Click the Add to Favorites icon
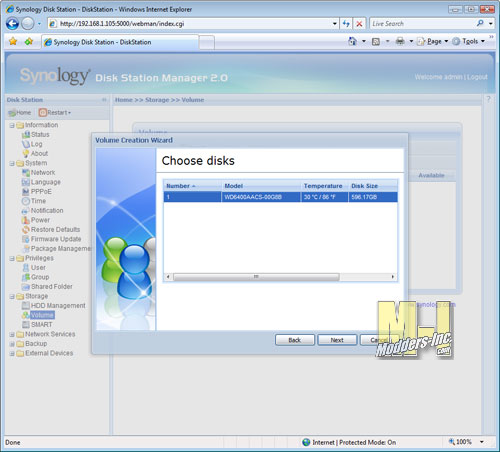Image resolution: width=500 pixels, height=452 pixels. coord(29,42)
